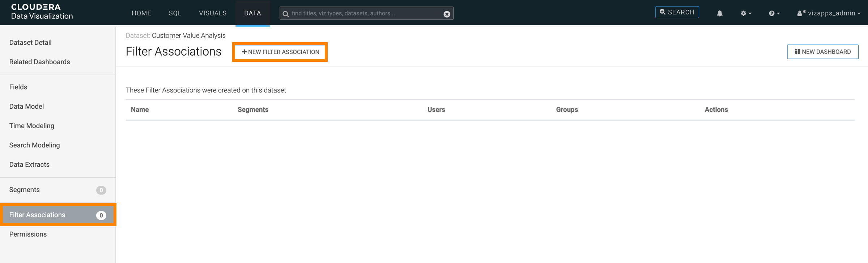Click the notifications bell icon
The width and height of the screenshot is (868, 263).
click(x=719, y=13)
